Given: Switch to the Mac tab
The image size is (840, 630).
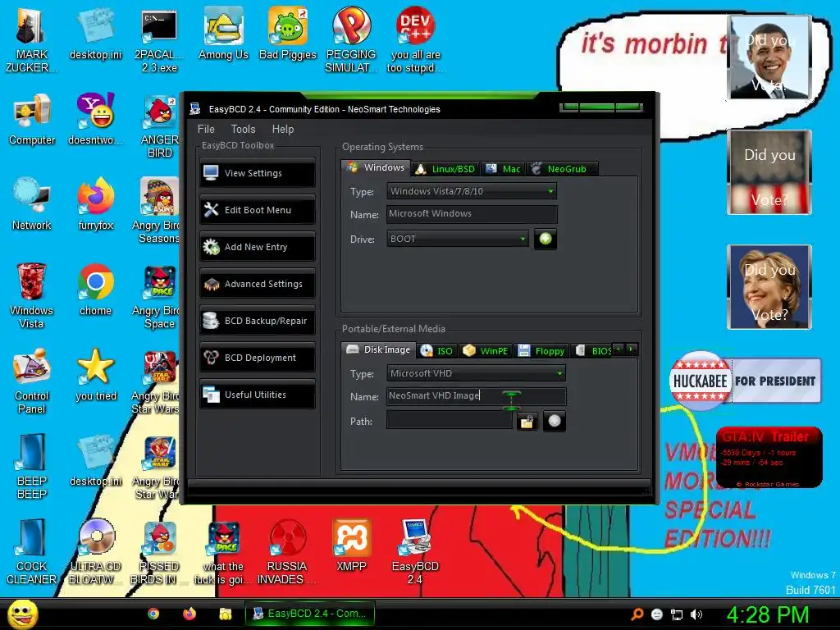Looking at the screenshot, I should (503, 169).
